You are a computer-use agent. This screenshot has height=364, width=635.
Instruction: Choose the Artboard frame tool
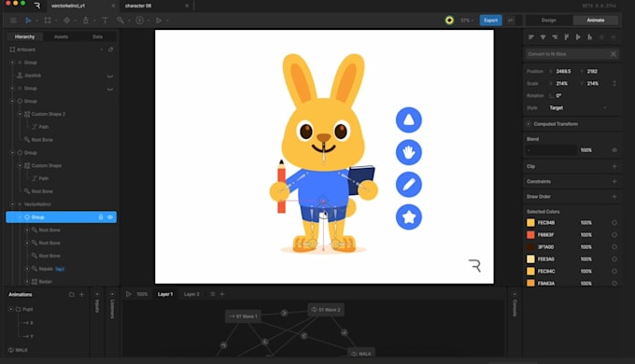click(48, 21)
